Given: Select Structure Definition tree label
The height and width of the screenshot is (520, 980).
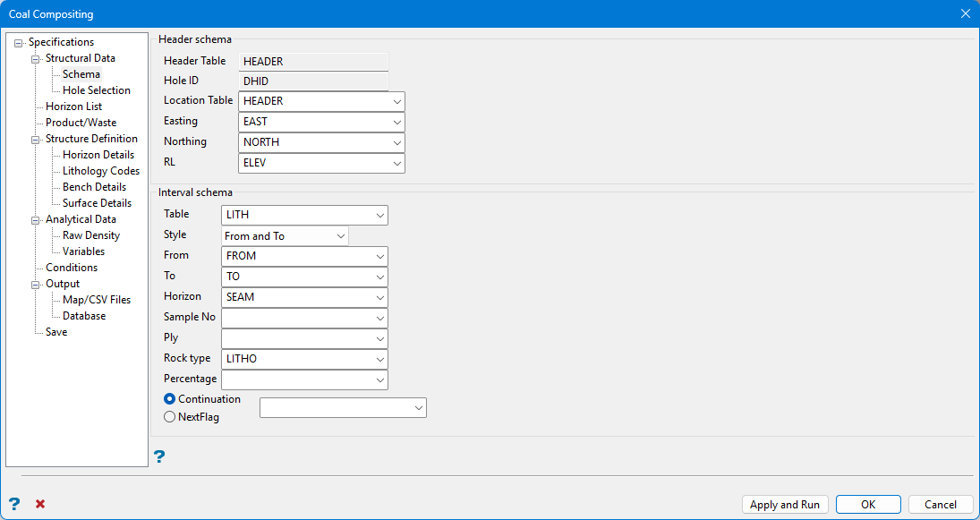Looking at the screenshot, I should (92, 140).
